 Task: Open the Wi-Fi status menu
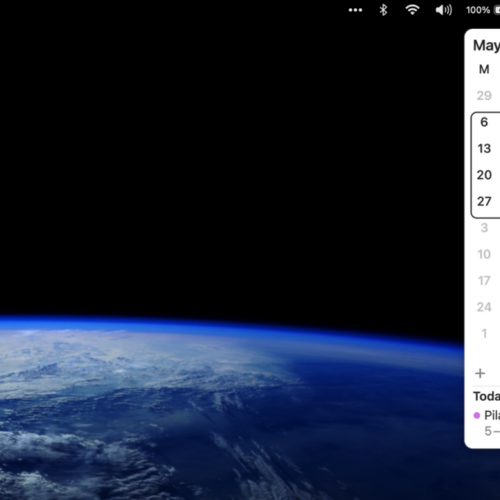coord(412,10)
